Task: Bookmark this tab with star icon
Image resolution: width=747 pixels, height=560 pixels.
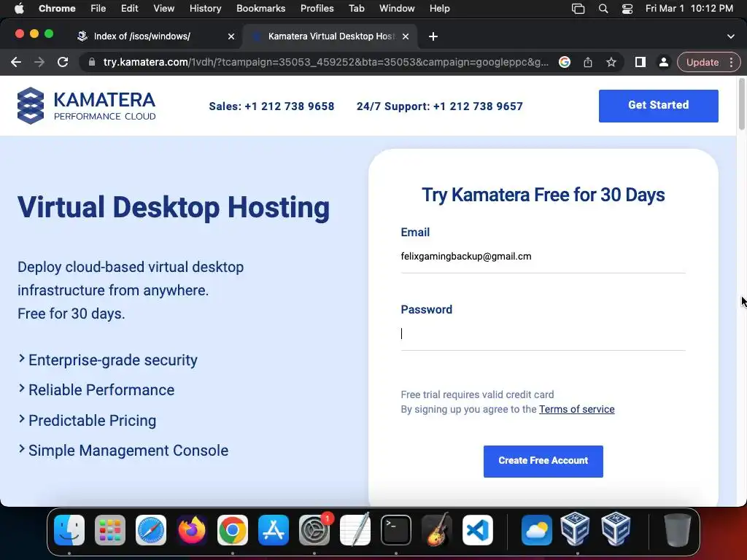Action: (x=611, y=63)
